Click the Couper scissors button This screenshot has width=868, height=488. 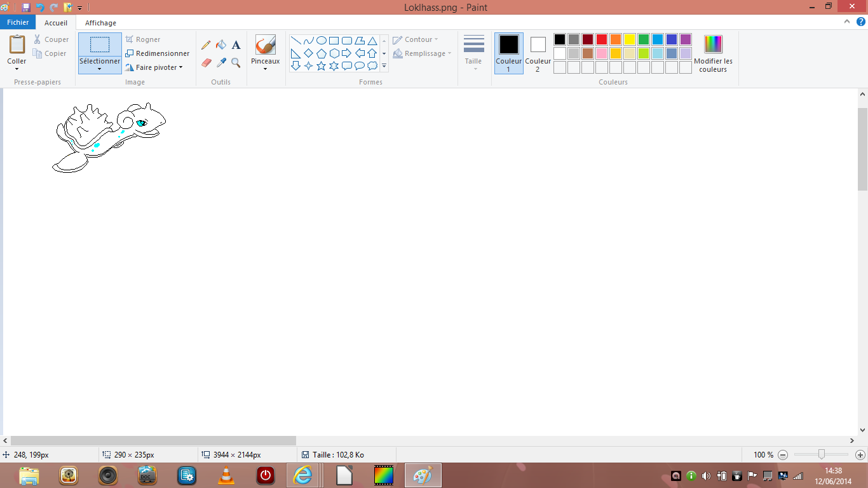tap(51, 39)
